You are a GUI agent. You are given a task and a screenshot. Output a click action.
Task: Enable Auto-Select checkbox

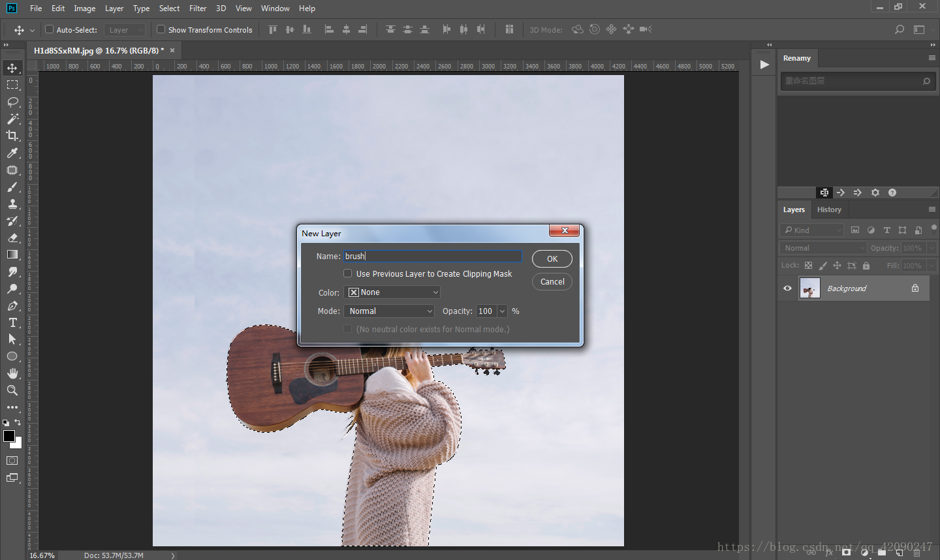[x=49, y=29]
